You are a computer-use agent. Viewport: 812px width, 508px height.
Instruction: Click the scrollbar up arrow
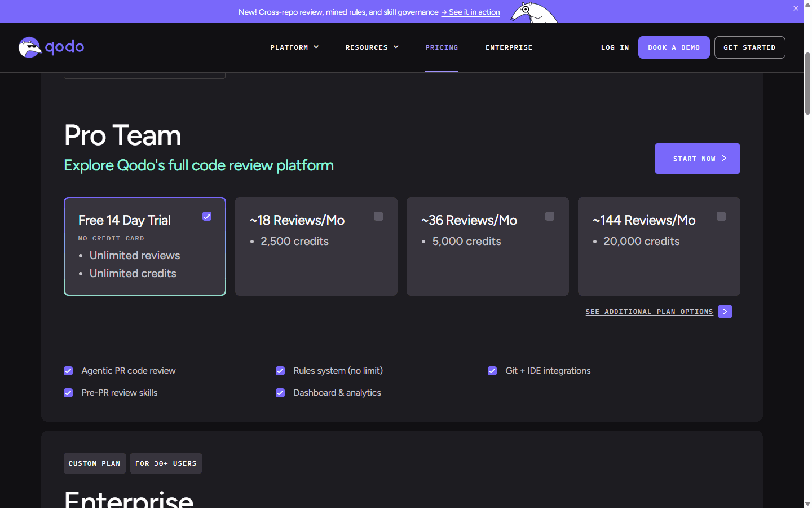coord(807,5)
